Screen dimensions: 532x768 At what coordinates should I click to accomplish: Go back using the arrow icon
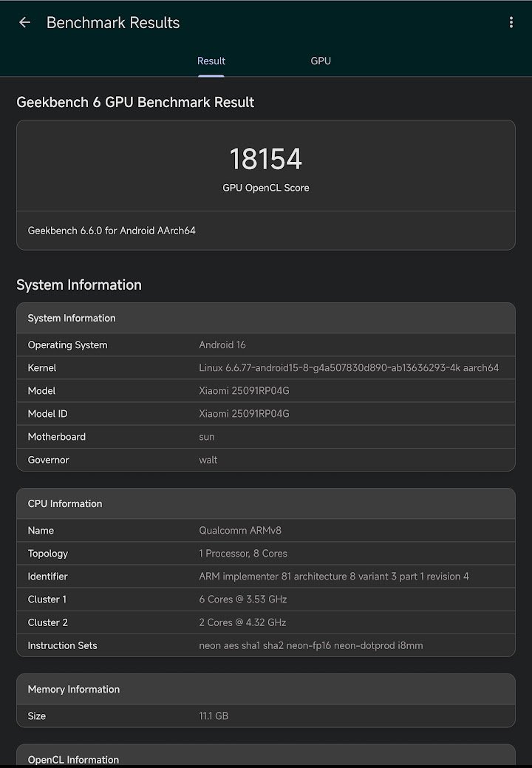point(24,22)
